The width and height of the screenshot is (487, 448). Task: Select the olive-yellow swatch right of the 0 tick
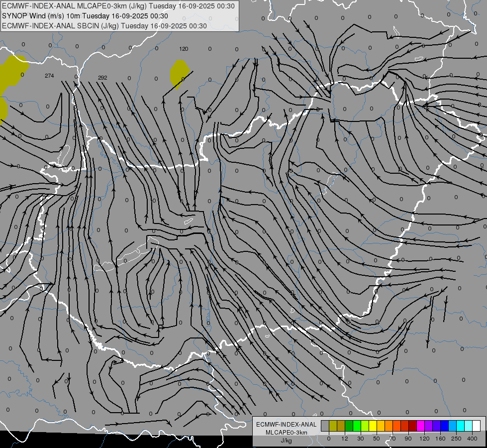point(333,426)
